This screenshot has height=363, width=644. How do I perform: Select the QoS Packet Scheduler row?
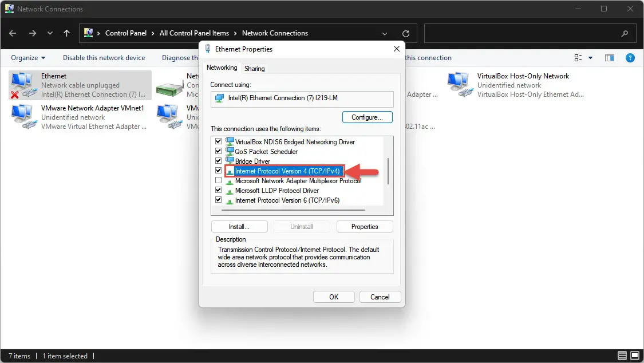pos(266,152)
